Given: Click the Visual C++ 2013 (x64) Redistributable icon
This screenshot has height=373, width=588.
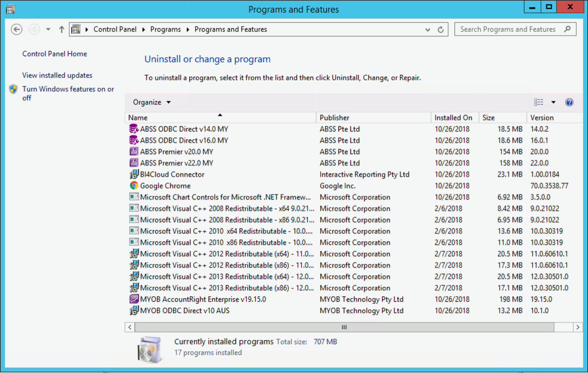Looking at the screenshot, I should [134, 277].
